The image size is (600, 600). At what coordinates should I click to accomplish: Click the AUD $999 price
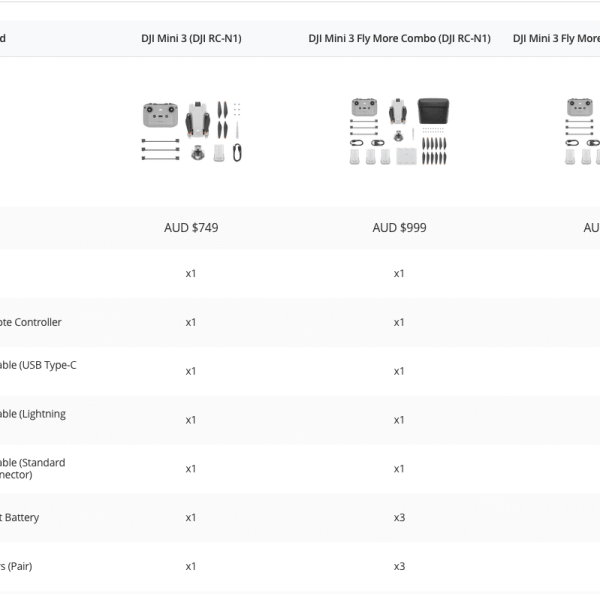tap(399, 228)
